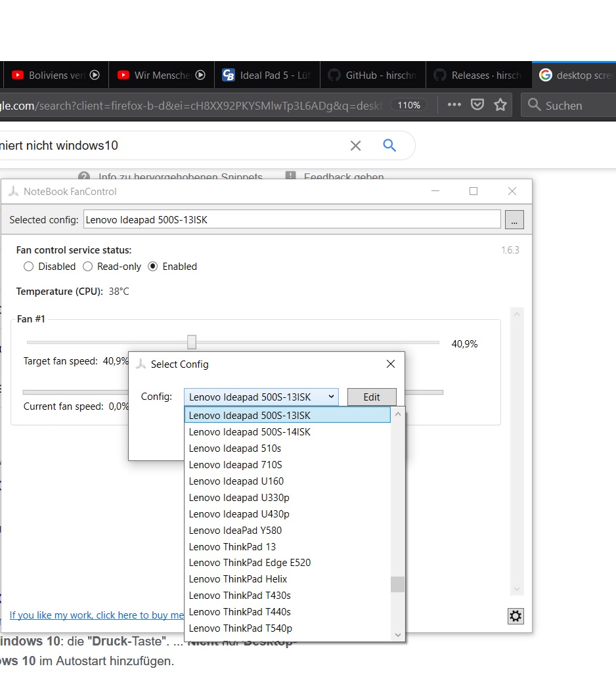Close the NoteBook FanControl window

pyautogui.click(x=512, y=191)
